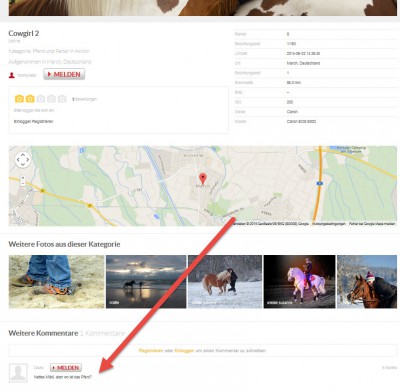Click the red location pin on the map
Screen dimensions: 400x392
pos(202,178)
